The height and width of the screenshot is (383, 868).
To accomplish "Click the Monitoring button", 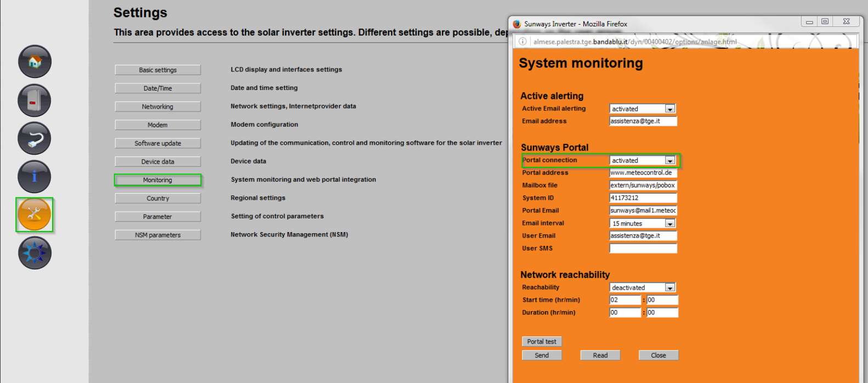I will 158,180.
